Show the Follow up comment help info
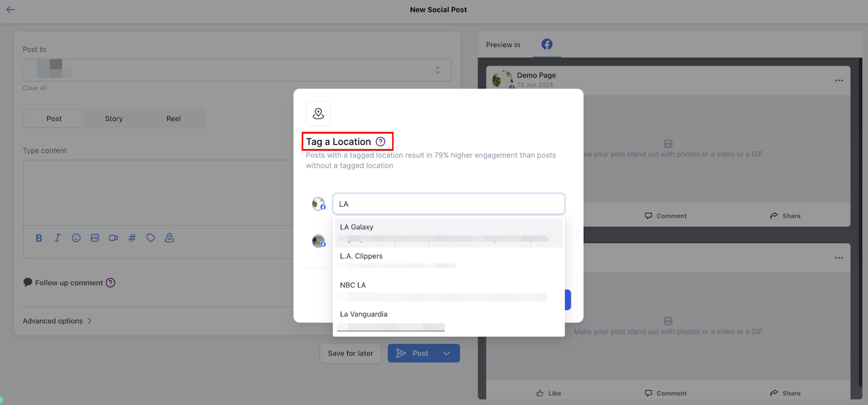This screenshot has height=405, width=868. (x=111, y=283)
